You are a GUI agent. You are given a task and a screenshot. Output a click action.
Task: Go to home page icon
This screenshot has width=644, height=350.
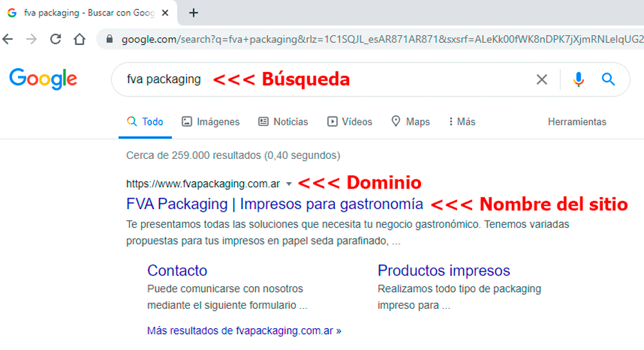click(x=79, y=39)
